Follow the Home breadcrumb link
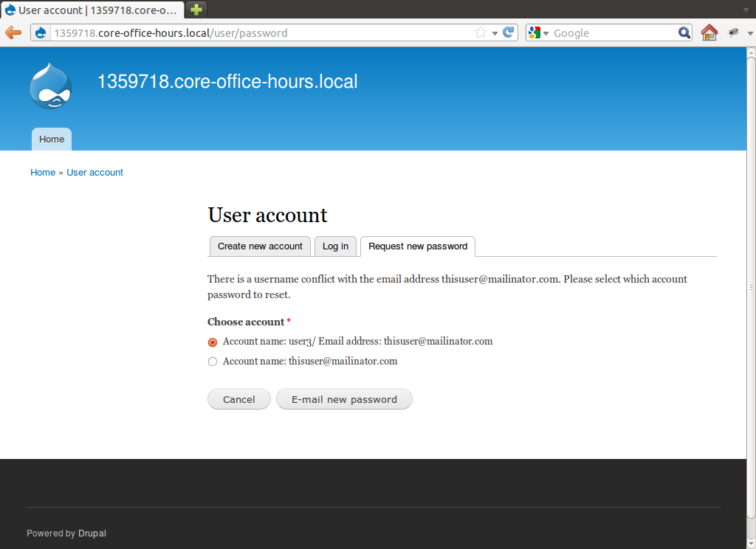 coord(43,173)
